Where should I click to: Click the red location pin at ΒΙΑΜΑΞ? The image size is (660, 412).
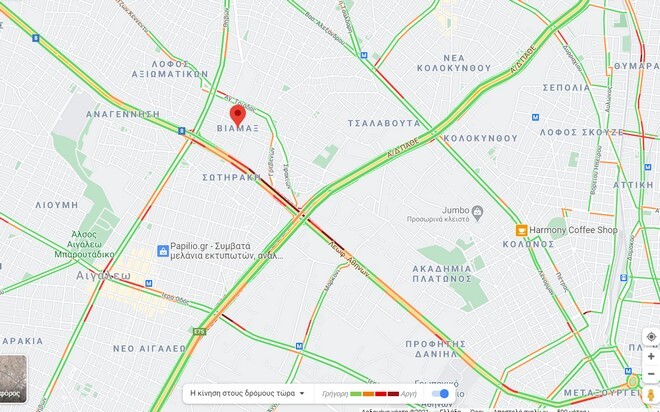[x=237, y=116]
